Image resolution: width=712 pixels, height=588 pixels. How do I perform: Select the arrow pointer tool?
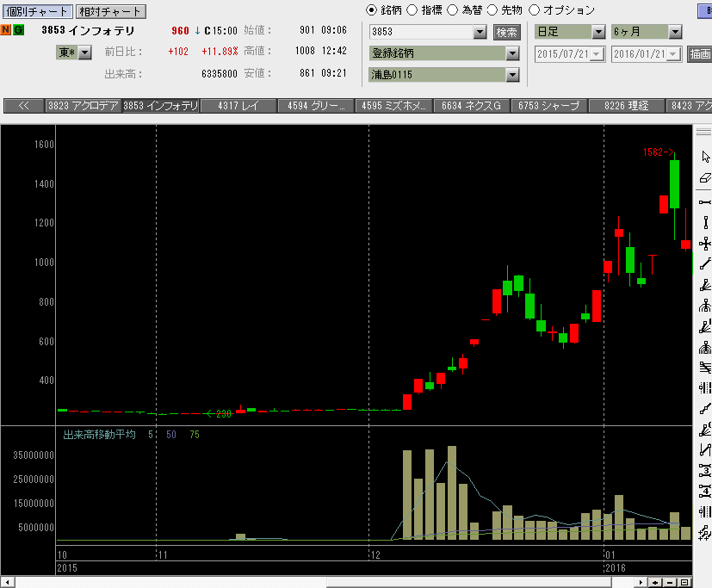705,157
